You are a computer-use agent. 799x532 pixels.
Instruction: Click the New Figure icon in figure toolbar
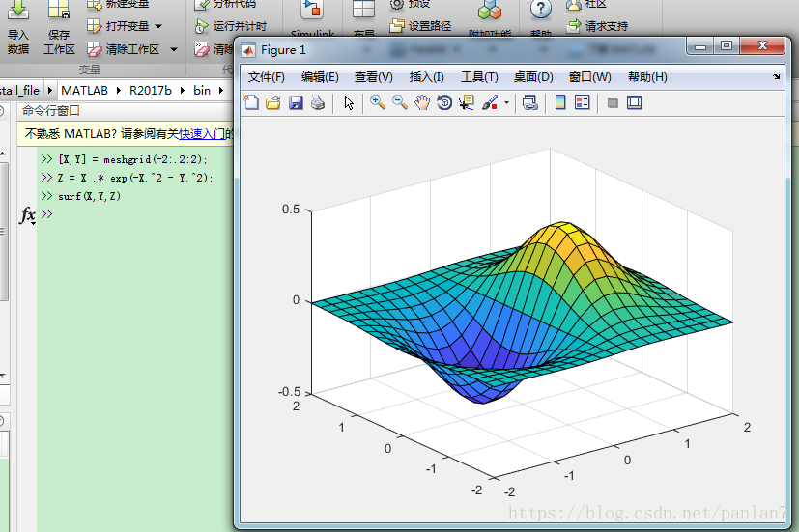[x=251, y=103]
